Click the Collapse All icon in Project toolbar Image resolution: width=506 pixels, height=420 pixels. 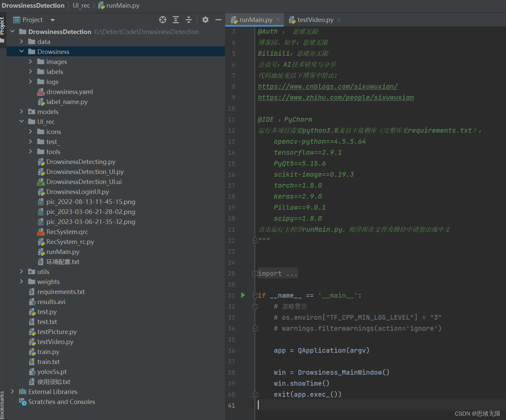[x=189, y=20]
